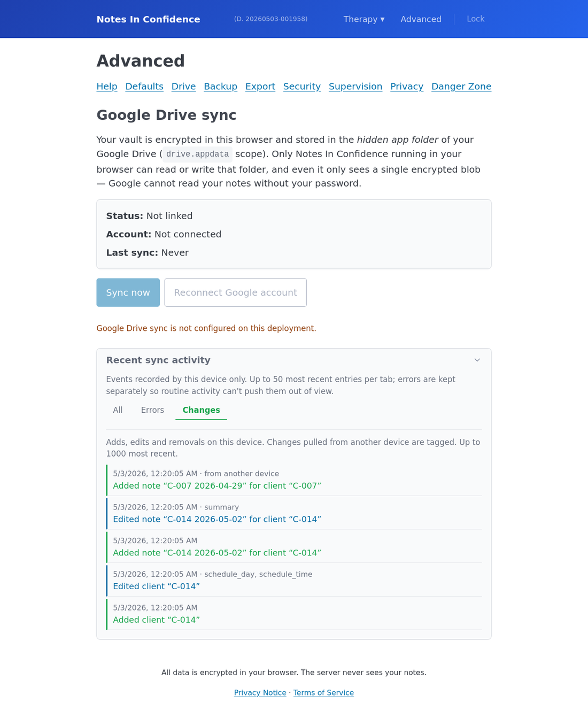Click Reconnect Google account button
588x726 pixels.
tap(236, 292)
